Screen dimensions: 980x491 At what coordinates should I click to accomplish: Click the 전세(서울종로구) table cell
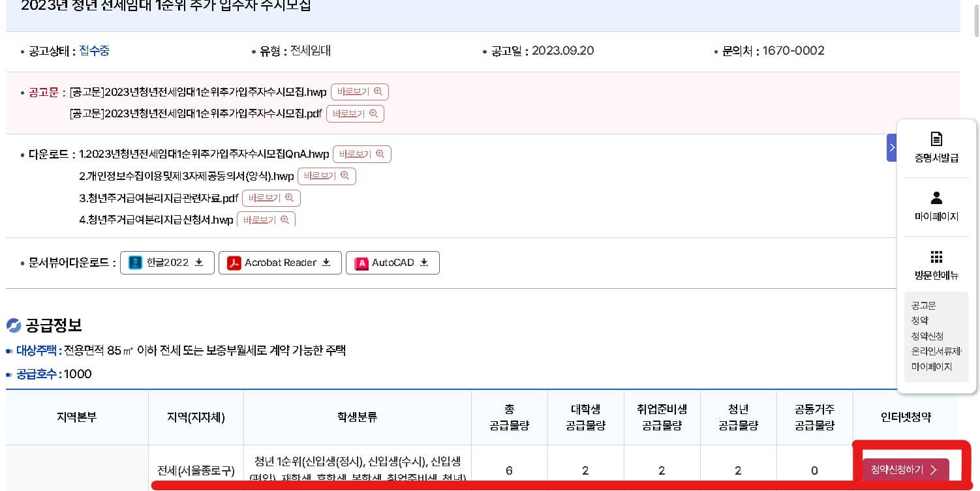[196, 470]
